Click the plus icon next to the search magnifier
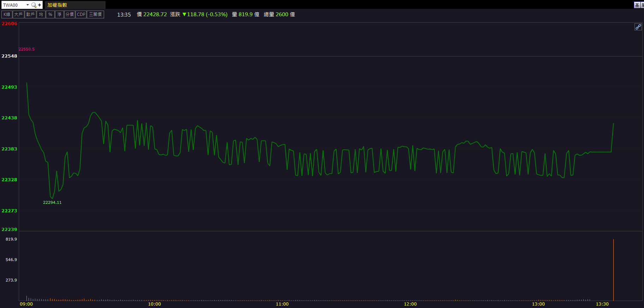This screenshot has width=644, height=308. click(40, 5)
